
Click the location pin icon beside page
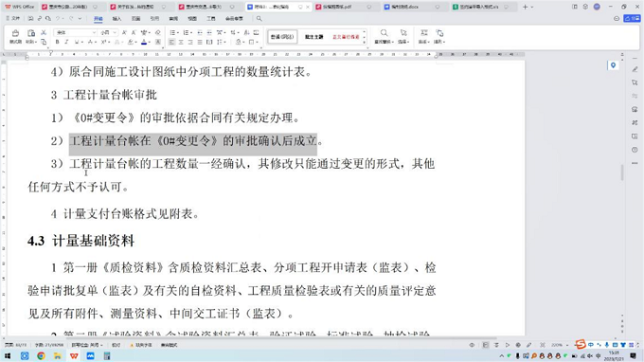pyautogui.click(x=613, y=65)
